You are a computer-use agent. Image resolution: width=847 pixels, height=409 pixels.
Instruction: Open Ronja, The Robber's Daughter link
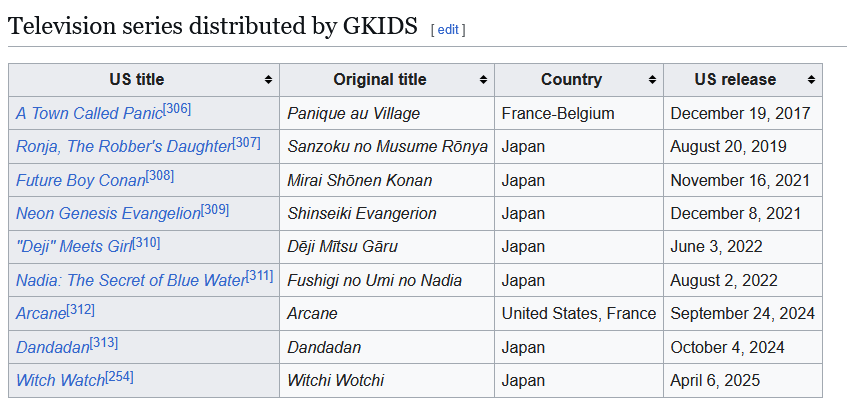tap(124, 146)
